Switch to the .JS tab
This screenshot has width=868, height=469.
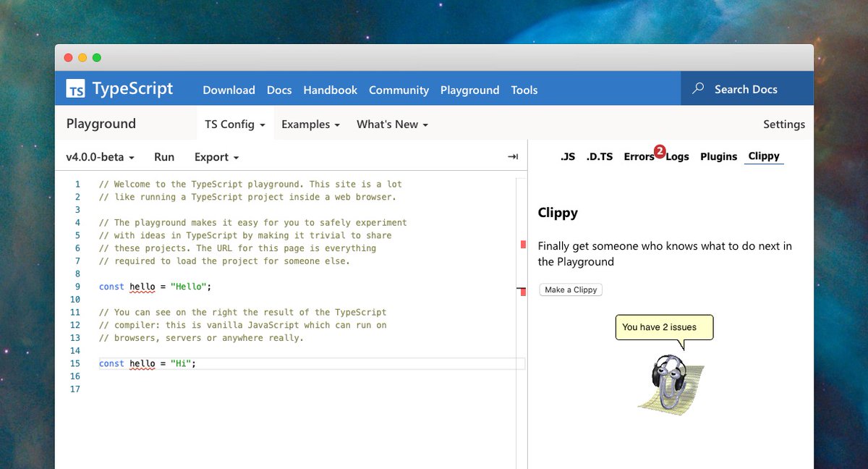[568, 156]
